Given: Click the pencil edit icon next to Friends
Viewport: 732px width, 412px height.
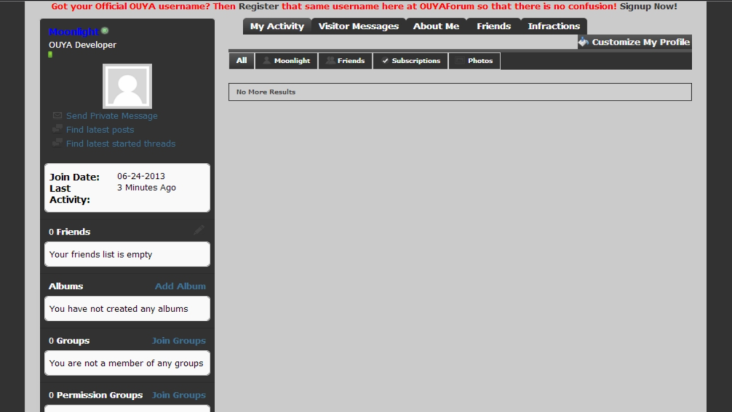Looking at the screenshot, I should pos(199,230).
